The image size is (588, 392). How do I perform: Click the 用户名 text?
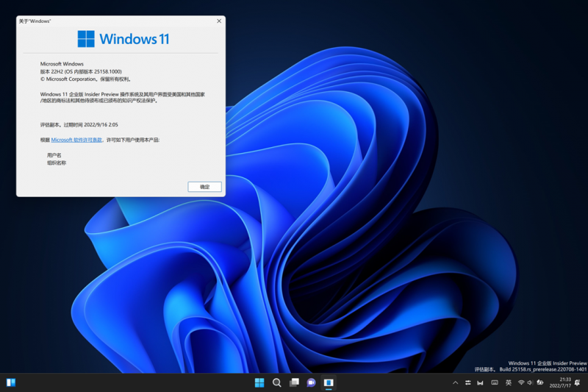54,155
